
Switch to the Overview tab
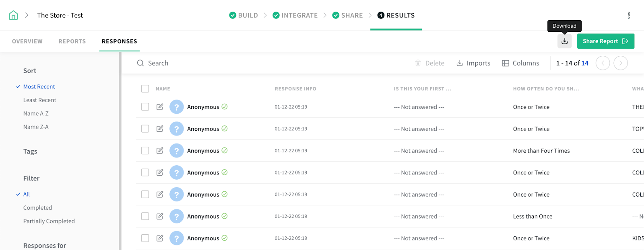(27, 41)
